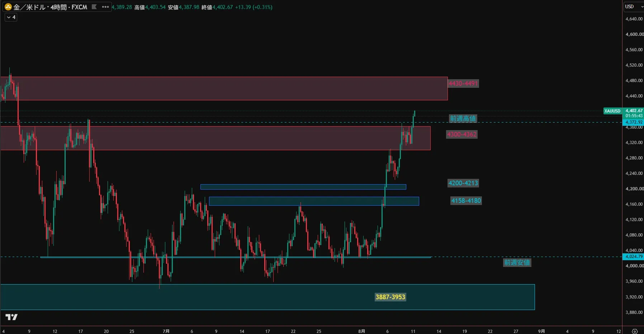The width and height of the screenshot is (644, 334).
Task: Select the thin blue rectangle beside 4200-4213
Action: click(303, 187)
